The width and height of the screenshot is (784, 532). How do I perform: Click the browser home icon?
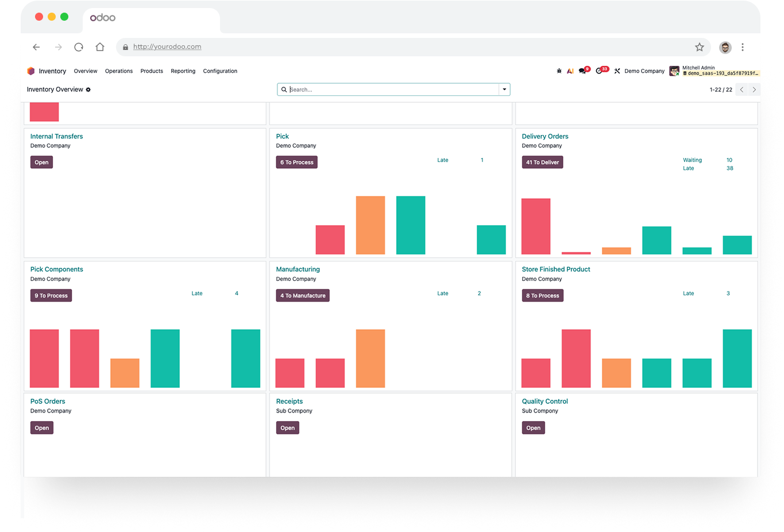(100, 47)
